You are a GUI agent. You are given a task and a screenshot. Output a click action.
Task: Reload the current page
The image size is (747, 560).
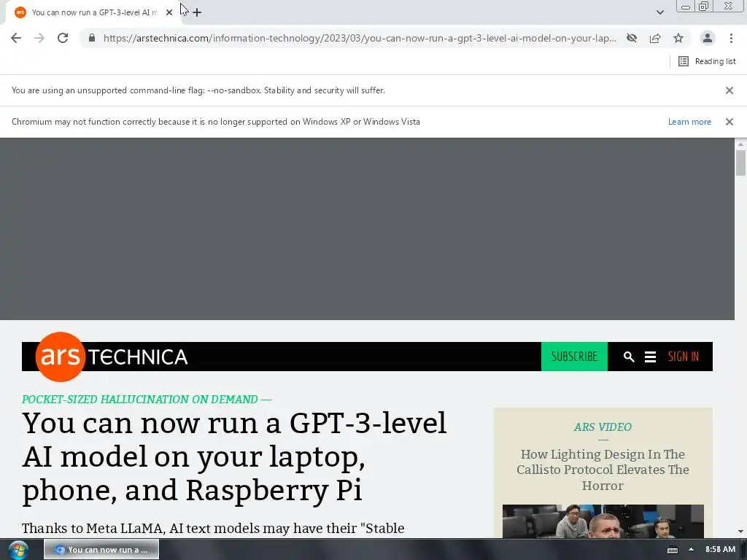click(x=63, y=38)
